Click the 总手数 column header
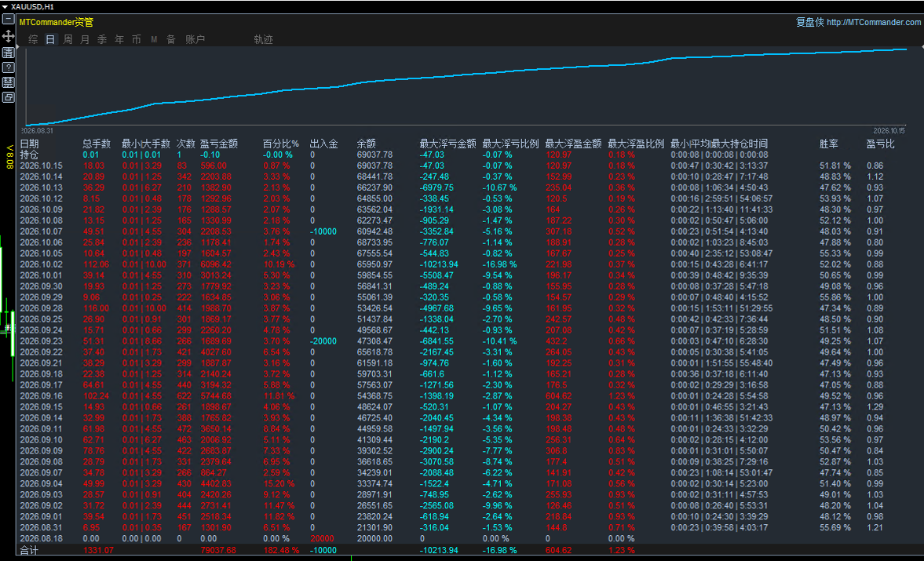Screen dimensions: 924x561 pyautogui.click(x=97, y=144)
